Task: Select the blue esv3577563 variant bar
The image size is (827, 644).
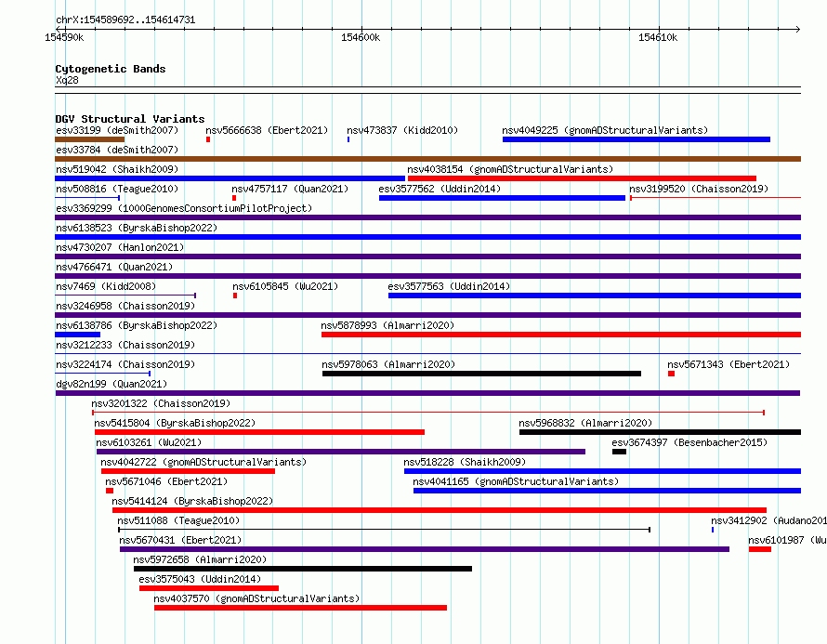Action: click(595, 296)
